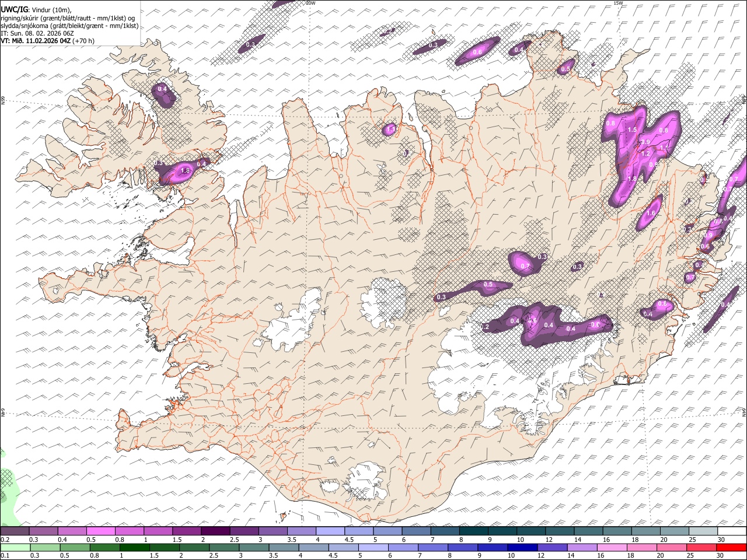Click top legend row label '20'

(x=664, y=540)
